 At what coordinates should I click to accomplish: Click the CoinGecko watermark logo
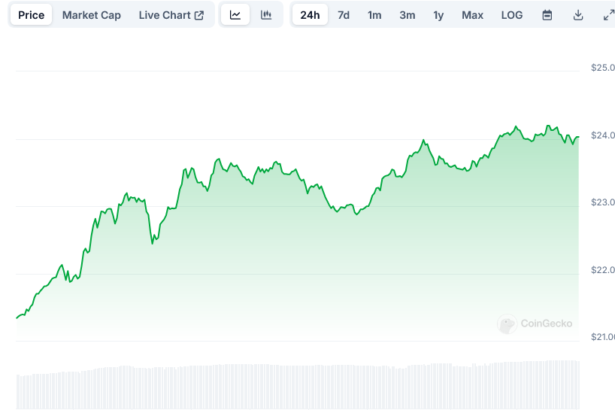click(536, 324)
